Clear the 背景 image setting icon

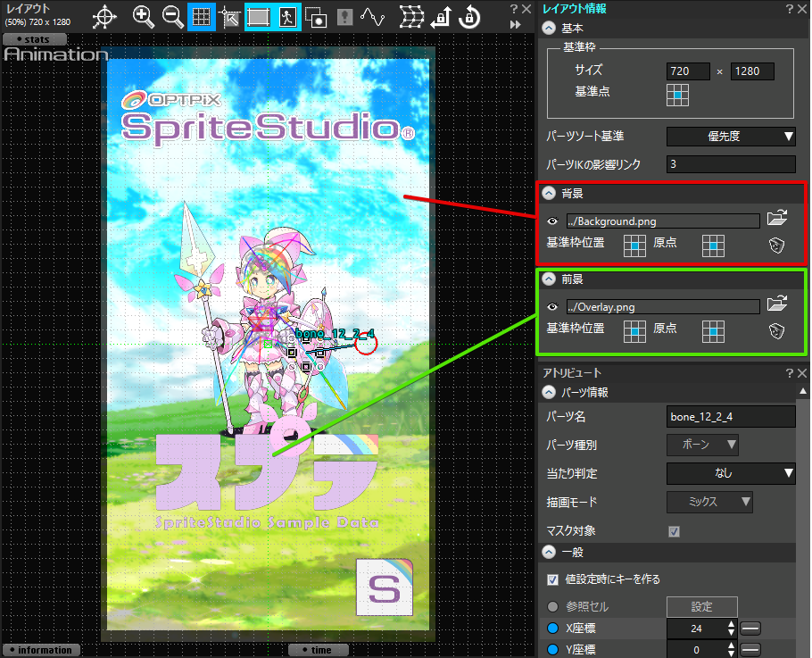point(777,246)
